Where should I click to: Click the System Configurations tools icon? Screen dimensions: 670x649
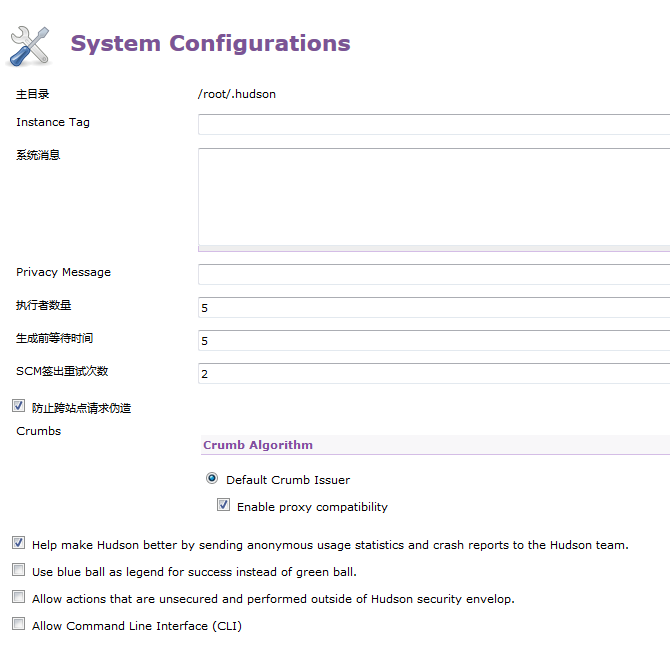(x=29, y=46)
